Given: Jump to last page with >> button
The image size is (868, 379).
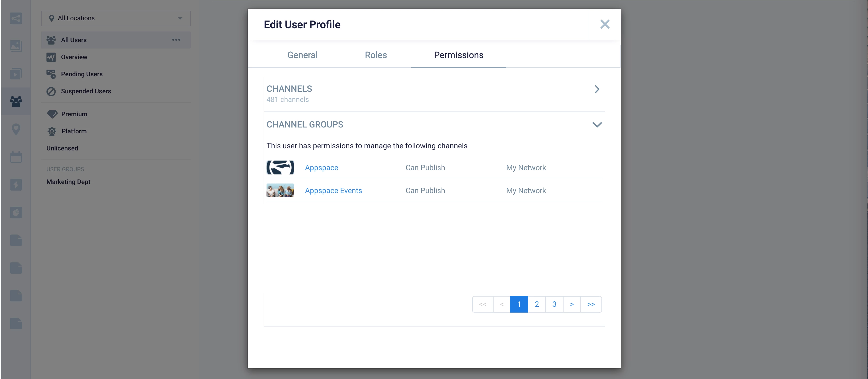Looking at the screenshot, I should (591, 304).
